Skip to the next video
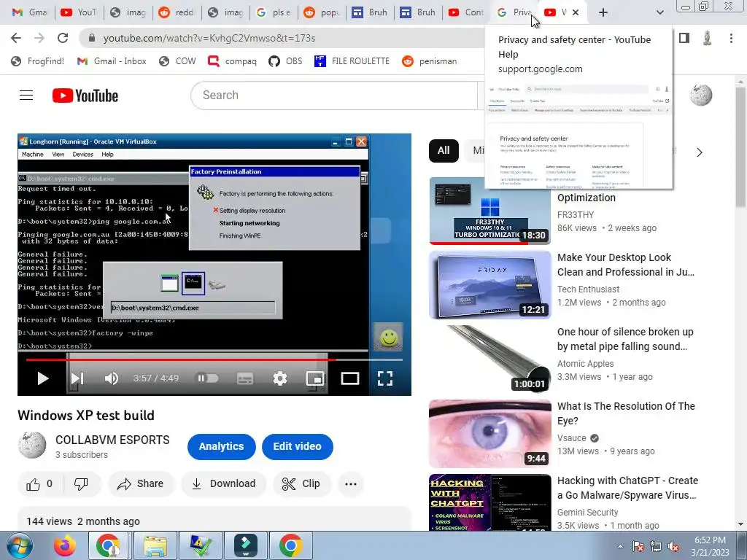The width and height of the screenshot is (747, 560). [77, 378]
